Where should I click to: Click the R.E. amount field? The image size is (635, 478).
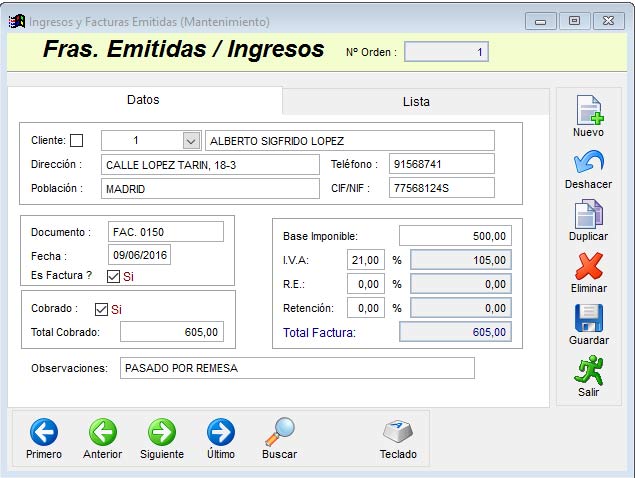click(461, 284)
